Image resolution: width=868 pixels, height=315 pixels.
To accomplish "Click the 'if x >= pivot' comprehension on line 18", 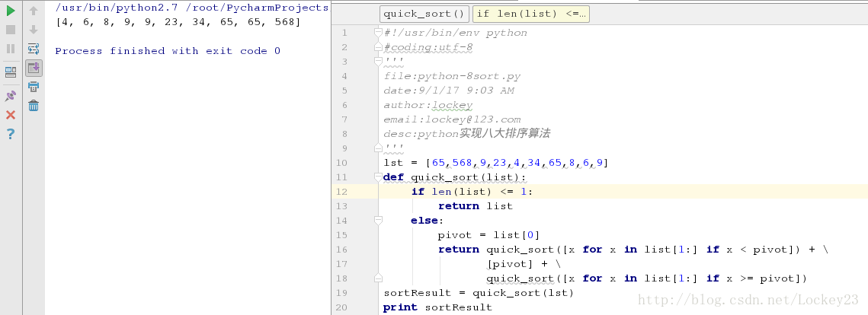I will (754, 278).
